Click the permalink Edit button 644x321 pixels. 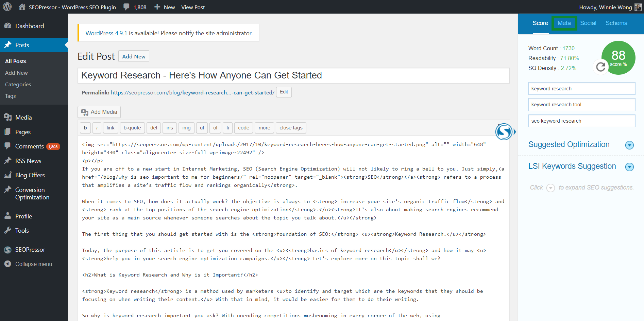(284, 92)
